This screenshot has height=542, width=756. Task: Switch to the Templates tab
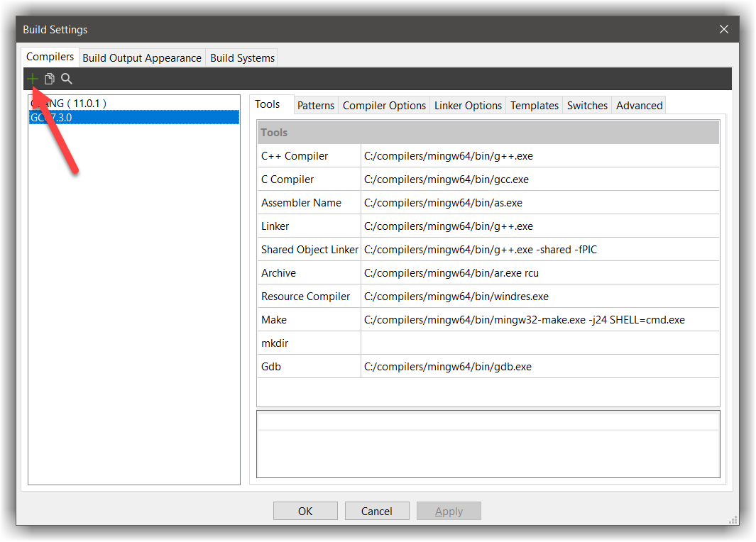(534, 105)
